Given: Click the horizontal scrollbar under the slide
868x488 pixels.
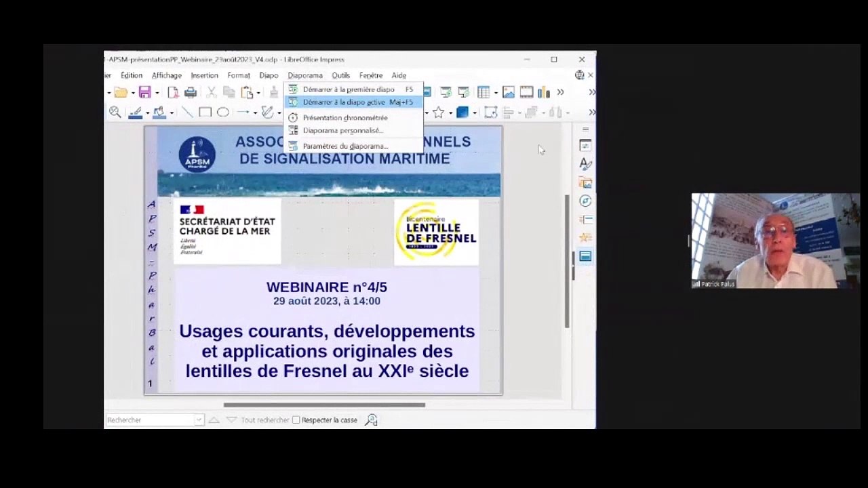Looking at the screenshot, I should pos(324,405).
